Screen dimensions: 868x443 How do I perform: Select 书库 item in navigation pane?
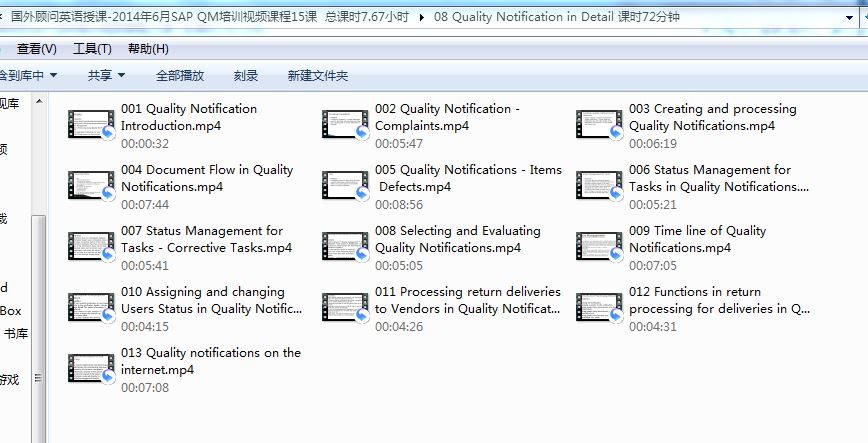pos(16,333)
